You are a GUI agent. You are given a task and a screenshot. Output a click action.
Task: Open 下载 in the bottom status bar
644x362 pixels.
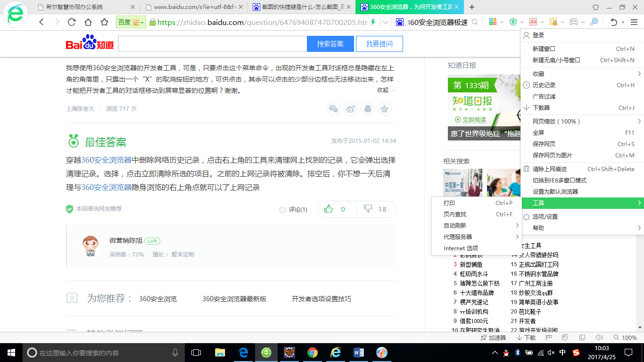point(526,337)
